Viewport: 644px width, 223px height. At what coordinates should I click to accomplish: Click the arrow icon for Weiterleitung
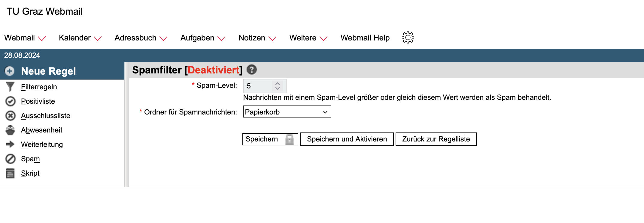tap(10, 144)
